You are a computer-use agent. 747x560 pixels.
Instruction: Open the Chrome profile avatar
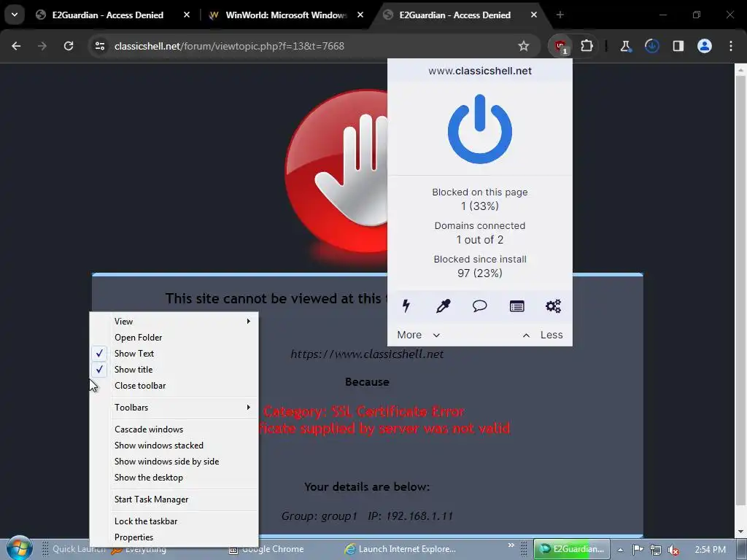click(705, 46)
